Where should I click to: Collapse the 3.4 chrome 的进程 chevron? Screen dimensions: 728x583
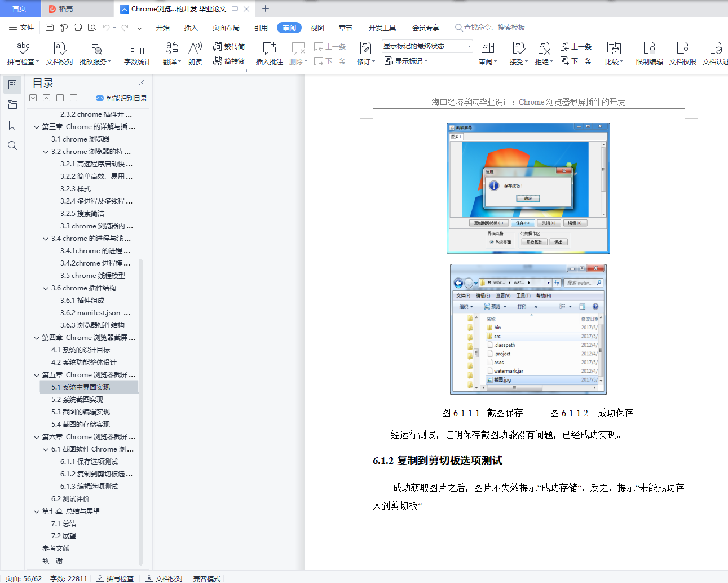click(x=46, y=238)
